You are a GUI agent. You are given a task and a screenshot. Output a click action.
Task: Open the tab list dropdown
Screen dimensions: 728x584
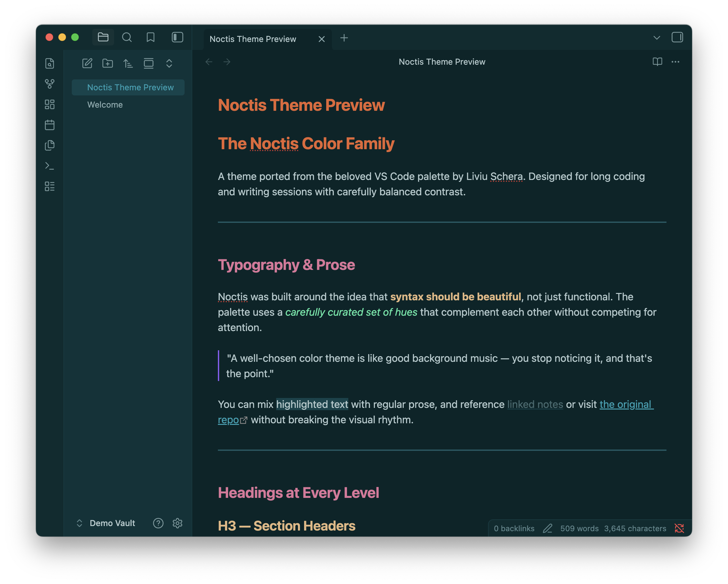[657, 38]
